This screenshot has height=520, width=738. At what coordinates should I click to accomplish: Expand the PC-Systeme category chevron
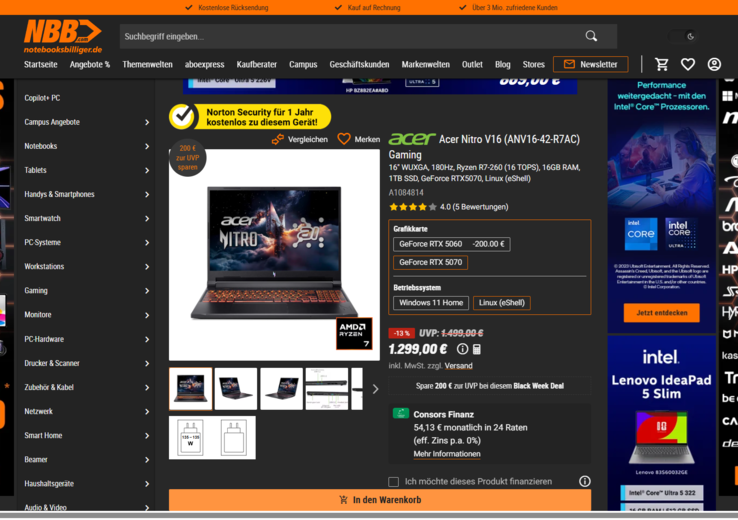147,243
